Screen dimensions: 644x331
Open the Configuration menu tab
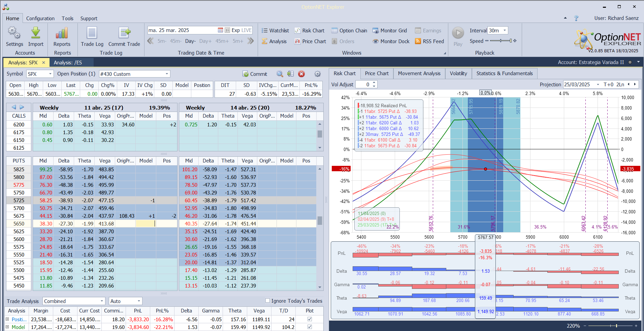click(x=40, y=19)
